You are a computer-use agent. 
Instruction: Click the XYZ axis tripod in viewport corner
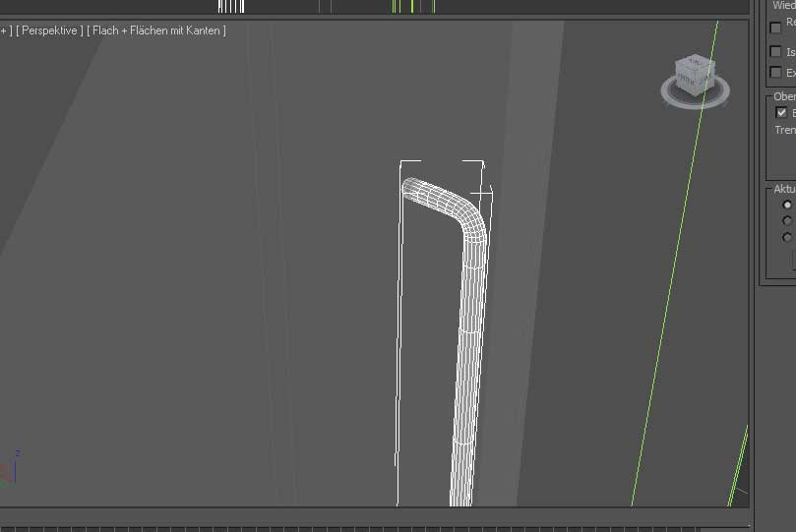click(9, 470)
